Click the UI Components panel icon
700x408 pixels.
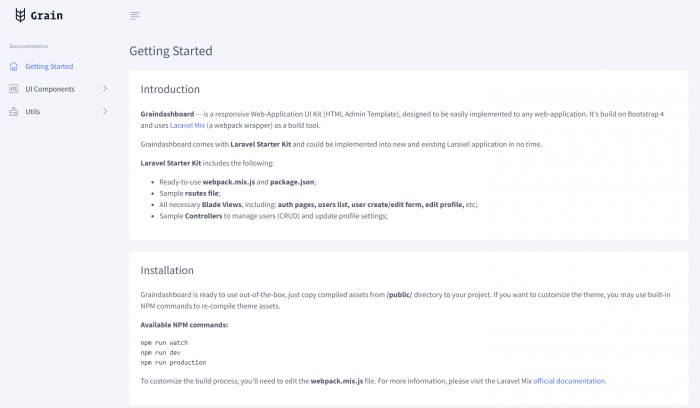click(x=14, y=89)
